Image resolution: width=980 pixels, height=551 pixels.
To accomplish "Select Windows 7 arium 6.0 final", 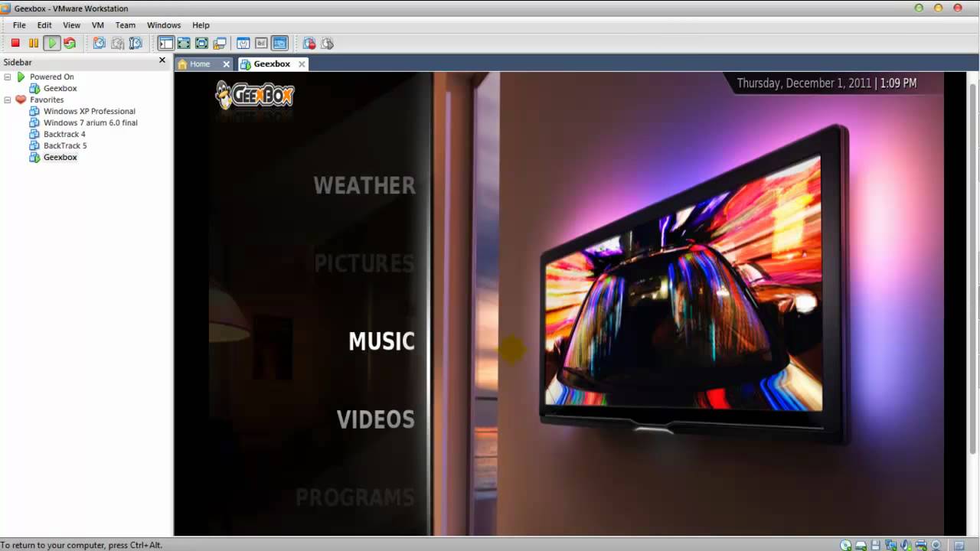I will pos(90,122).
